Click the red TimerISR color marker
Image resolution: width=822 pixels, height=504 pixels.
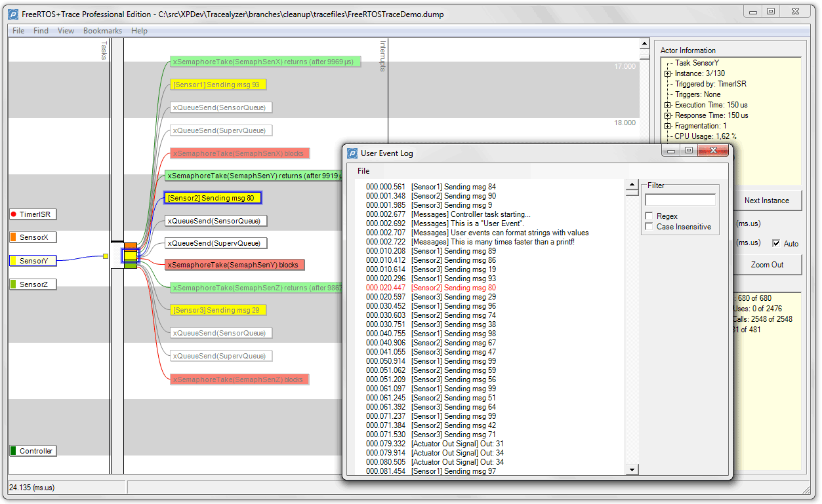[13, 214]
